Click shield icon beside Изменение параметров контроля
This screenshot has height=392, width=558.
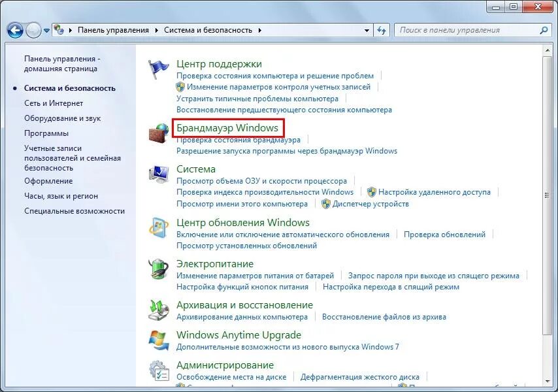click(x=180, y=87)
